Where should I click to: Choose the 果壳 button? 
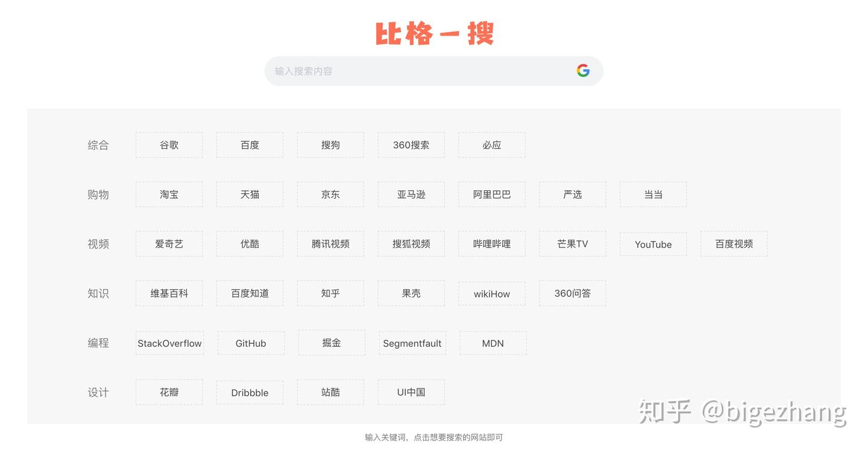coord(411,293)
